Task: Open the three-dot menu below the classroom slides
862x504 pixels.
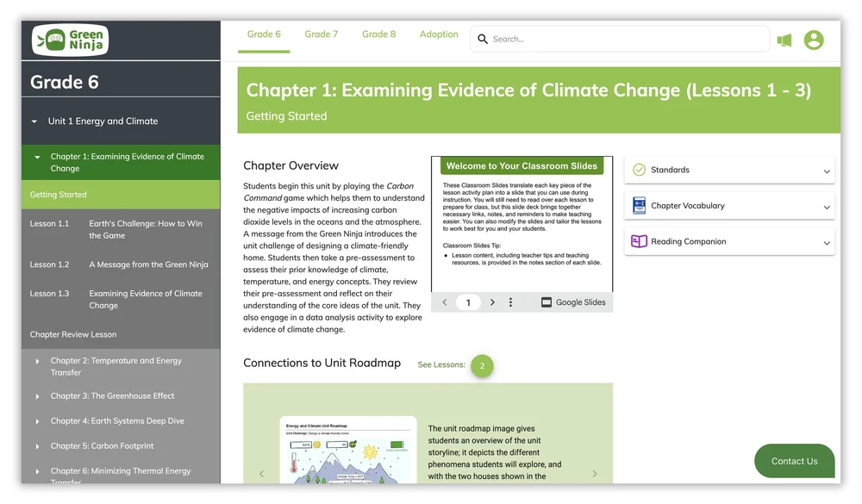Action: tap(510, 302)
